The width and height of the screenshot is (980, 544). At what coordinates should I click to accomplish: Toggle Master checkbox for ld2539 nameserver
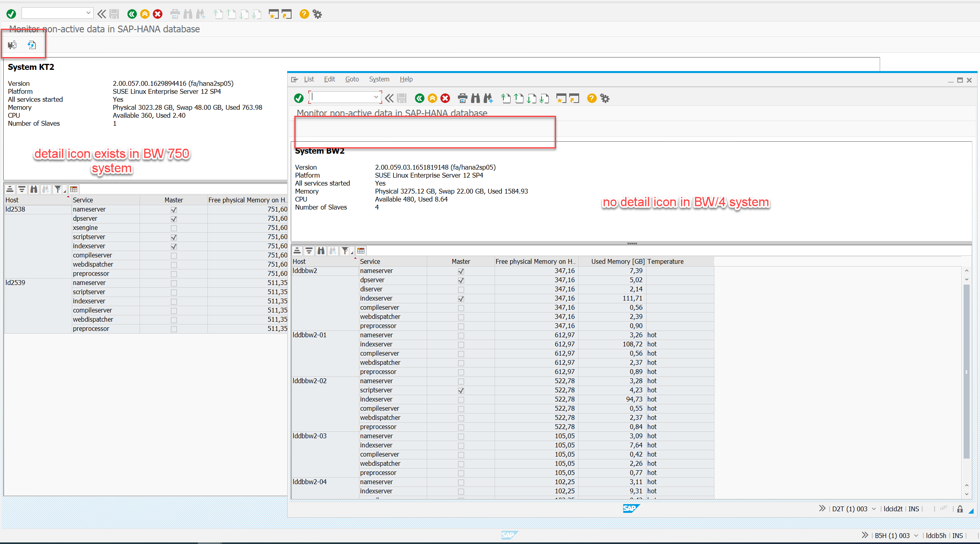(174, 283)
